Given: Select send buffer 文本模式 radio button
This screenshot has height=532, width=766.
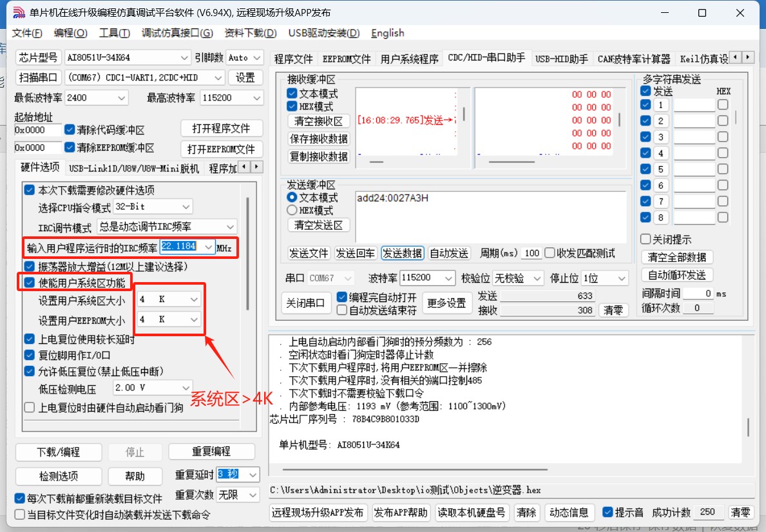Looking at the screenshot, I should [292, 197].
